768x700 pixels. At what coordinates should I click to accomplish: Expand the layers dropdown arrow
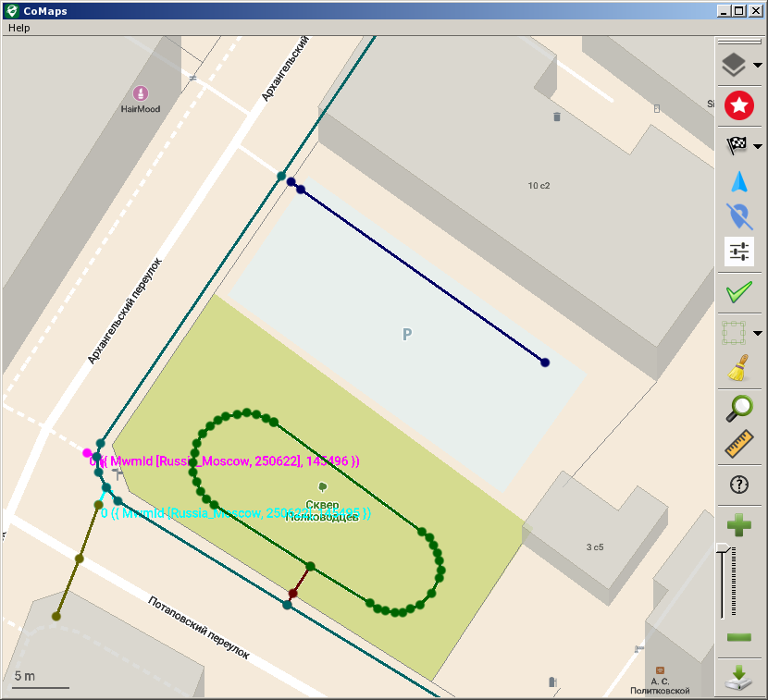(x=758, y=66)
